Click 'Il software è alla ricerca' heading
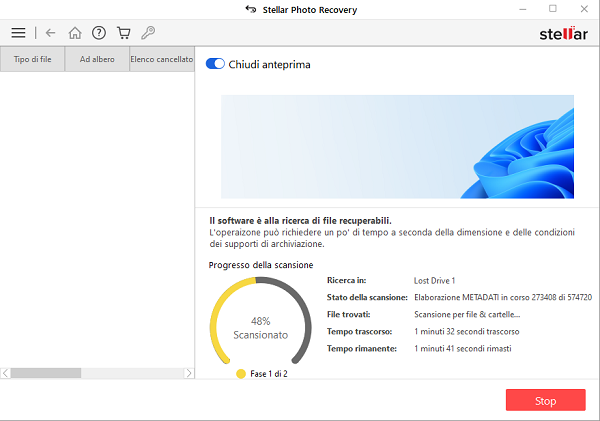The height and width of the screenshot is (421, 600). (300, 221)
